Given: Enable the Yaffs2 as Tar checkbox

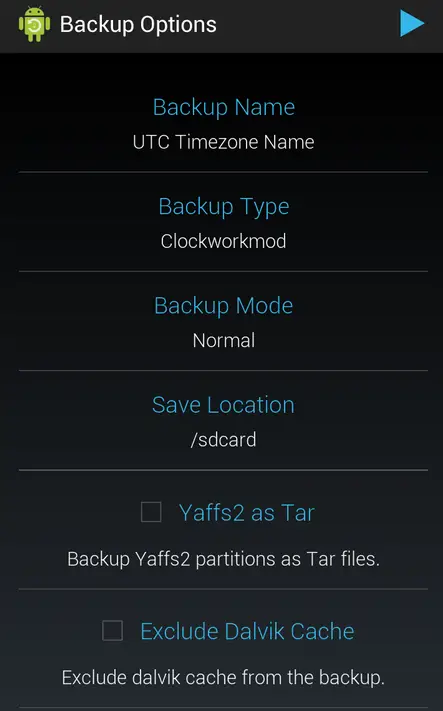Looking at the screenshot, I should pyautogui.click(x=151, y=512).
